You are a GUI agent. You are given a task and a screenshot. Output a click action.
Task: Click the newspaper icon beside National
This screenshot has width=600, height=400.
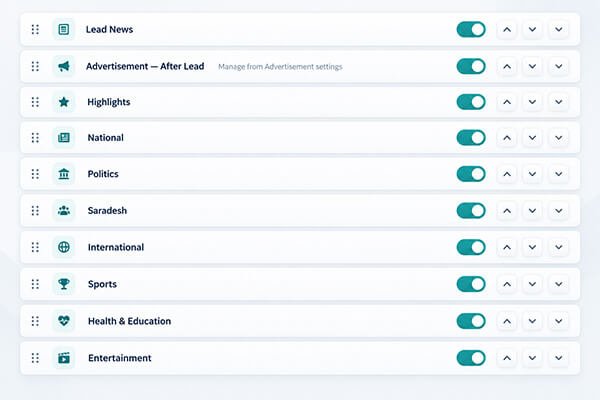click(x=64, y=137)
